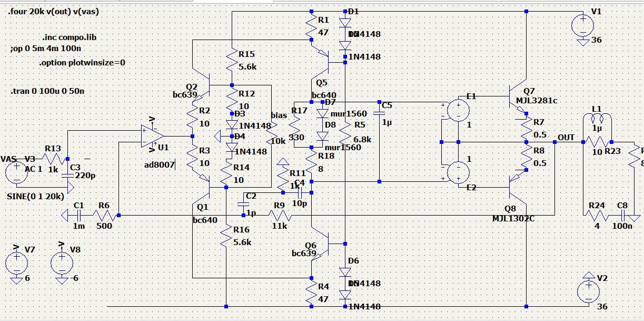
Task: Select the Q5 transistor symbol
Action: click(320, 62)
